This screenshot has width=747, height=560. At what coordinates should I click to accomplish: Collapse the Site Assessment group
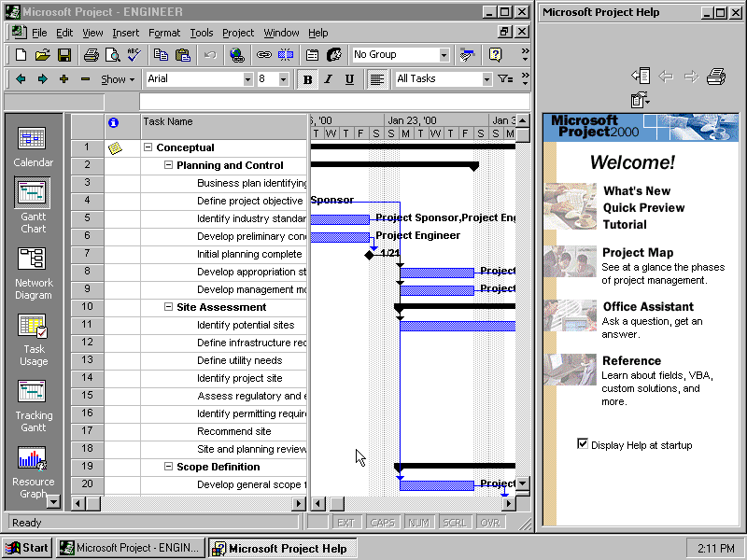coord(168,307)
